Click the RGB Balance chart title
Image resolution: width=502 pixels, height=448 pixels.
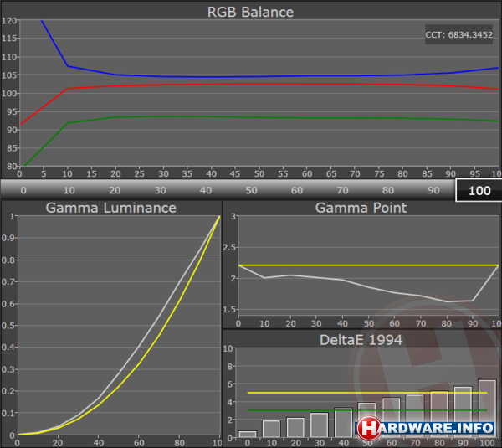click(250, 12)
